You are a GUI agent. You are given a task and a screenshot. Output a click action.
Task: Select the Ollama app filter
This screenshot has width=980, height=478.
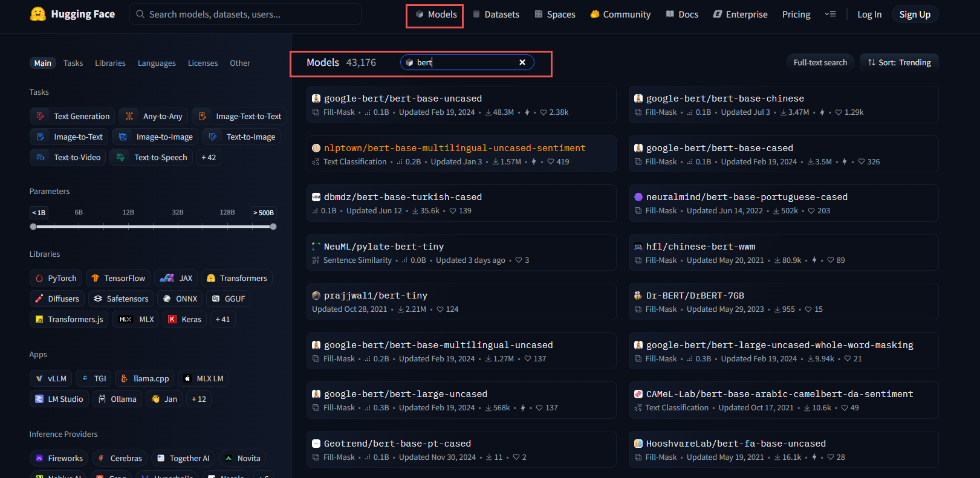click(x=117, y=399)
